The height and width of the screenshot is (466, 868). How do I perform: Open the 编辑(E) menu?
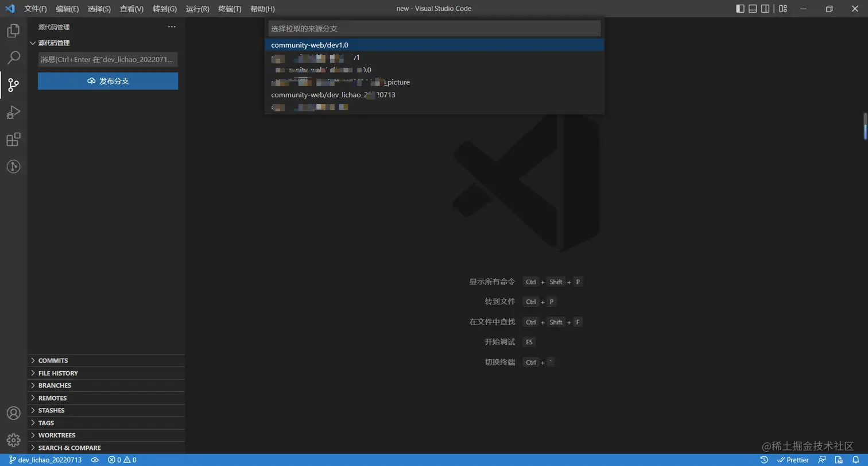click(67, 9)
